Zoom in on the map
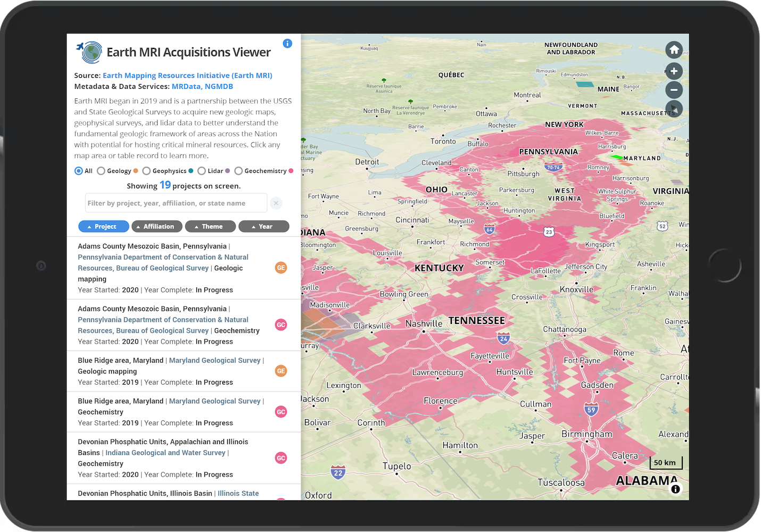This screenshot has height=532, width=761. click(x=674, y=71)
